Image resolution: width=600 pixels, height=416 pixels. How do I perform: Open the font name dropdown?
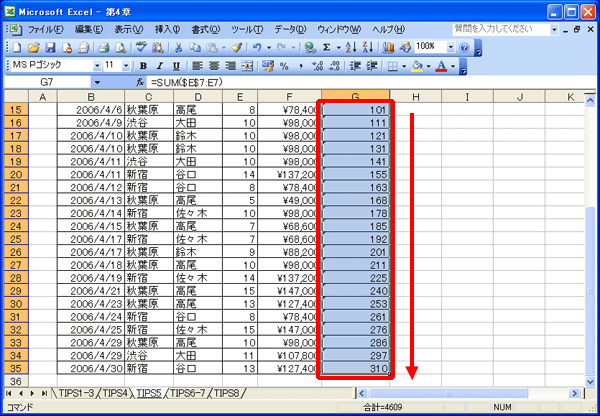click(x=97, y=66)
